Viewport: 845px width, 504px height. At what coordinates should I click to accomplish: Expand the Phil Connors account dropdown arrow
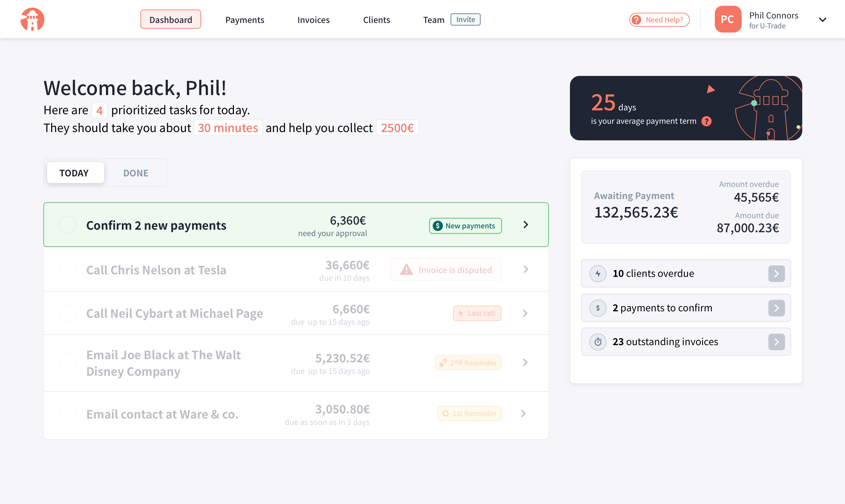pyautogui.click(x=823, y=20)
